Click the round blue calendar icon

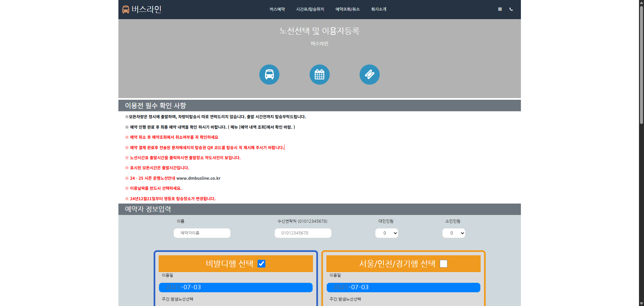pos(319,75)
